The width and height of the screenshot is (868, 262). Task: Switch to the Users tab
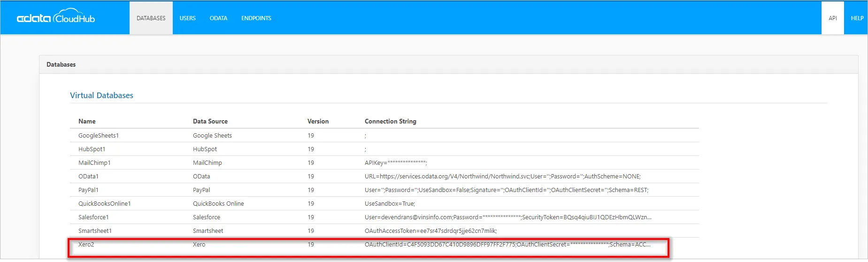[x=188, y=18]
